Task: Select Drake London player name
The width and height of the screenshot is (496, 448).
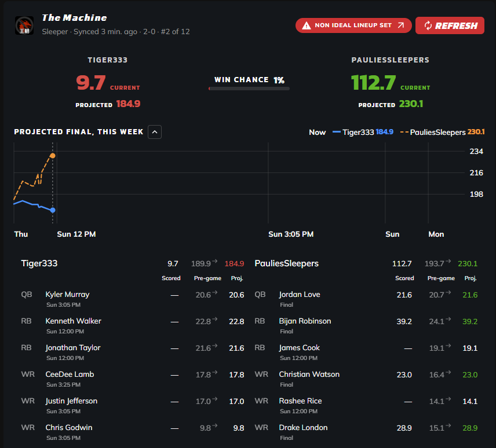Action: [x=303, y=428]
